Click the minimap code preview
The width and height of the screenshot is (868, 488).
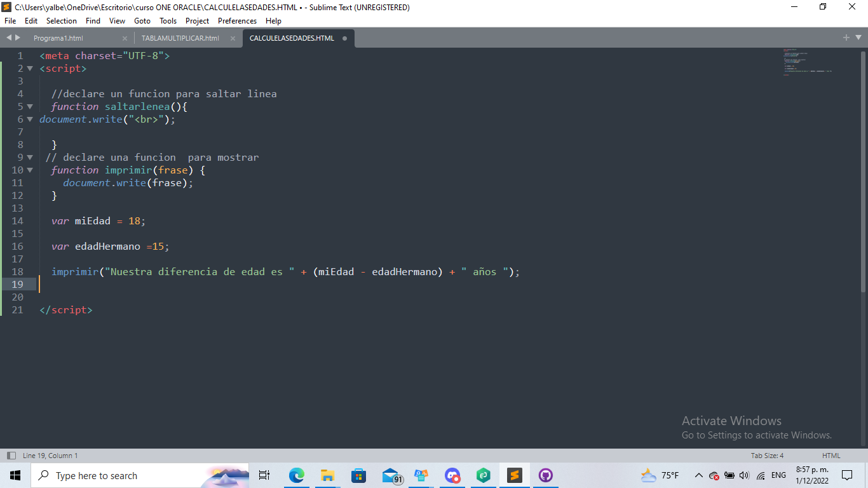coord(807,62)
